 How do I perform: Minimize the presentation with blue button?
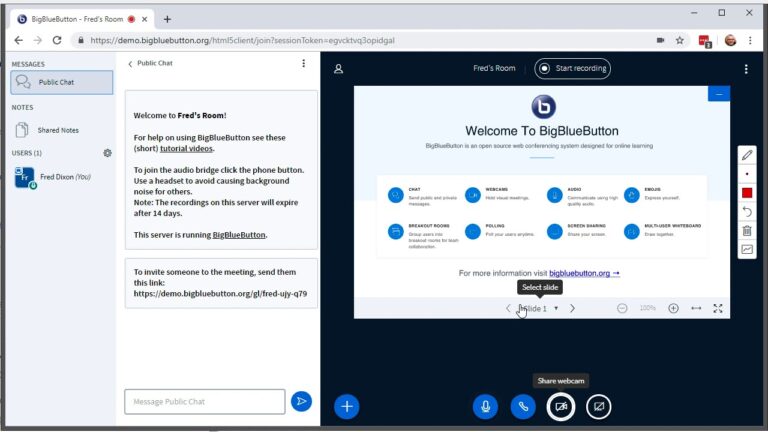coord(719,94)
